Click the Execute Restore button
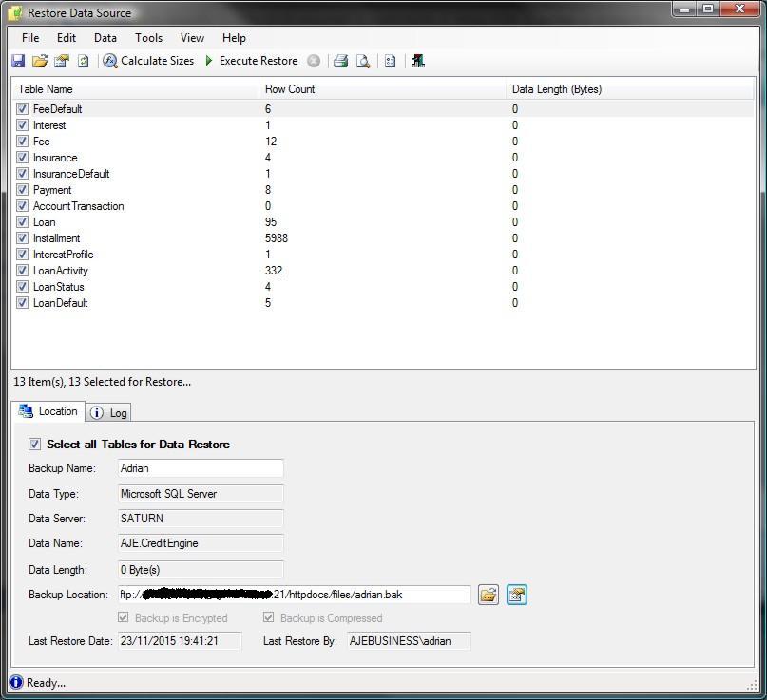This screenshot has height=700, width=767. [x=251, y=61]
